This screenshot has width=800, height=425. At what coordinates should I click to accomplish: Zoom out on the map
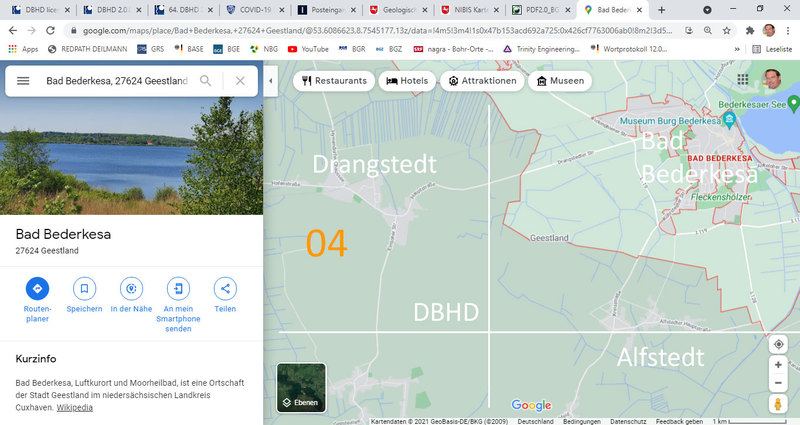(779, 383)
